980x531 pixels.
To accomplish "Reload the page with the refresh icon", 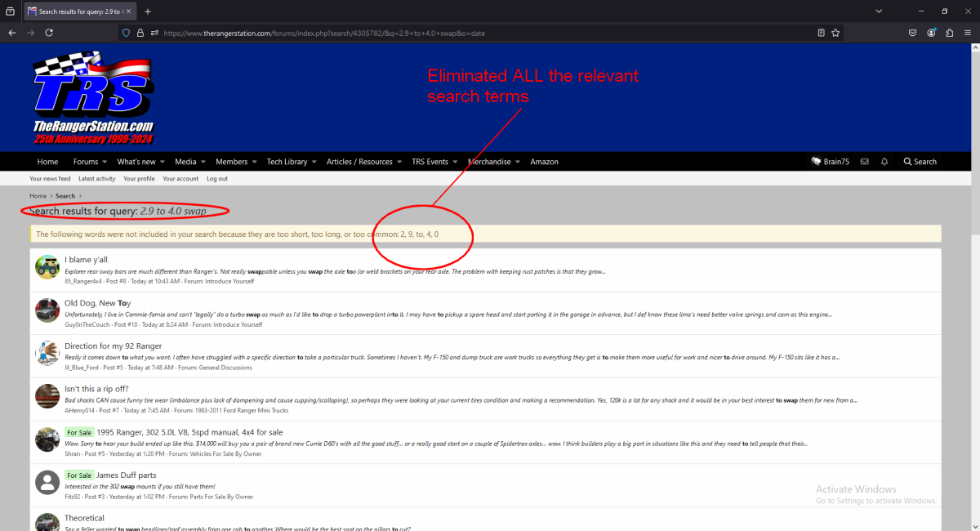I will pyautogui.click(x=49, y=33).
